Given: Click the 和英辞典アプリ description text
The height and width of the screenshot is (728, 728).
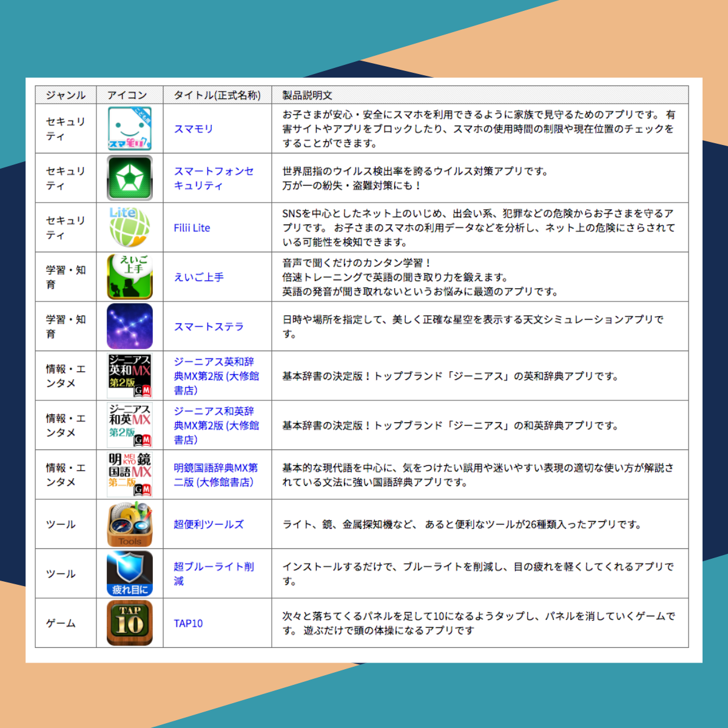Looking at the screenshot, I should pyautogui.click(x=450, y=425).
